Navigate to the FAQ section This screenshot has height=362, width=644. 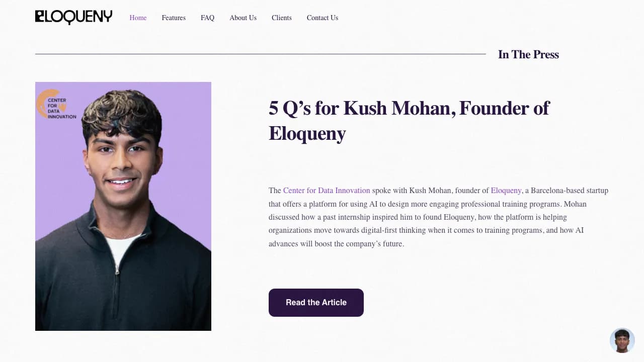coord(207,18)
